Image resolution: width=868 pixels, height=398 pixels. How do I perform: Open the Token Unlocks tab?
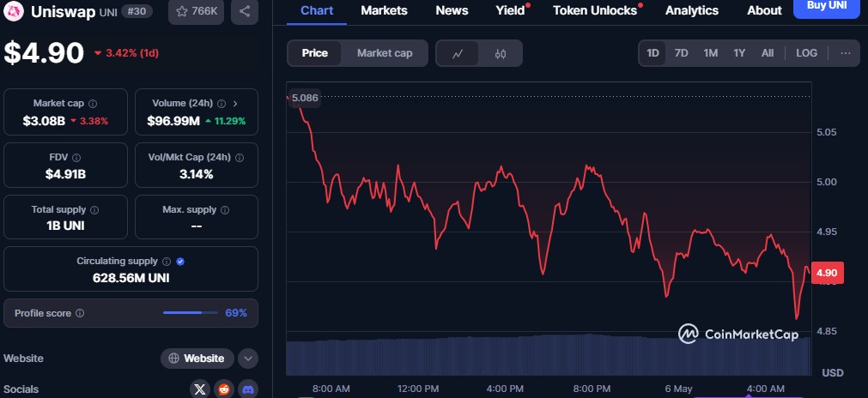[595, 10]
